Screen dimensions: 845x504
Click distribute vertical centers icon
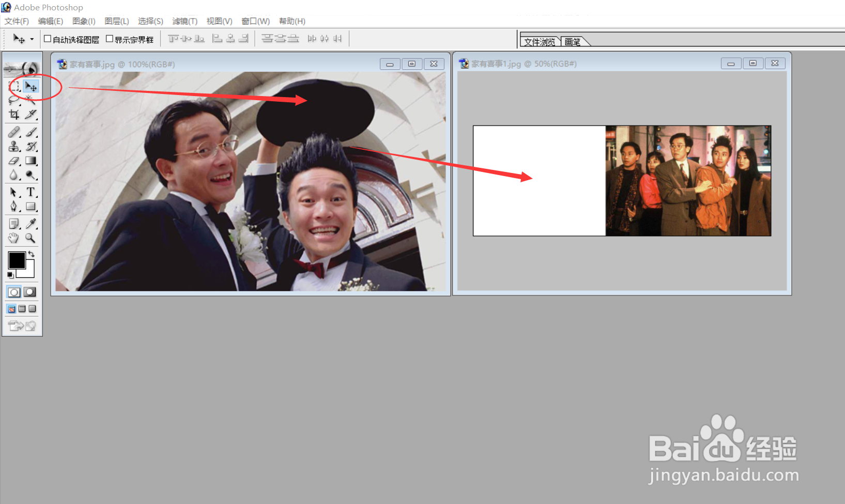[280, 39]
